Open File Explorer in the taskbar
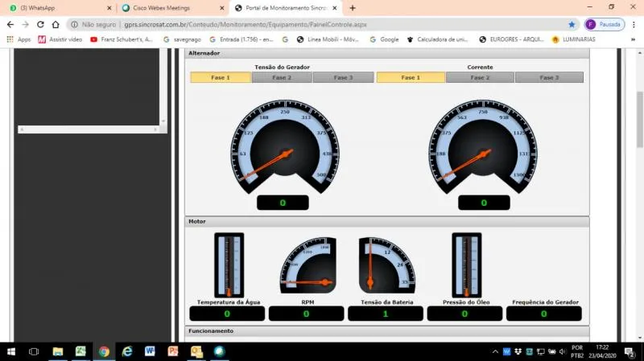 (58, 351)
